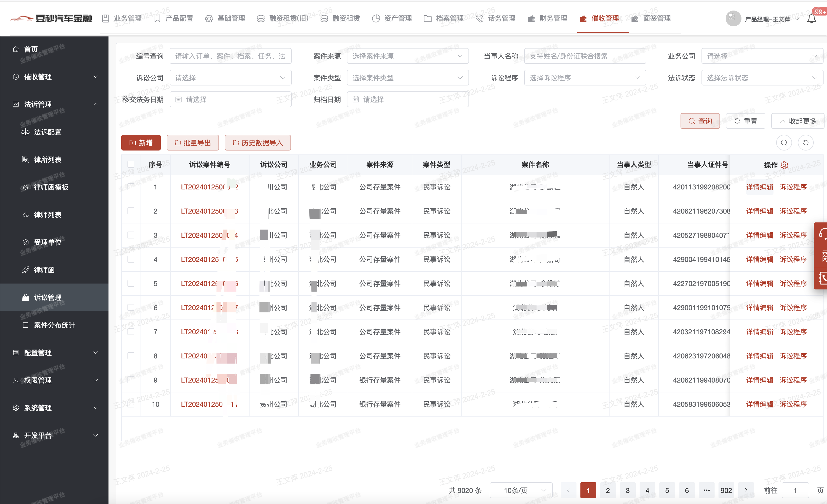Open 案件分布统计 in the sidebar

[x=54, y=325]
